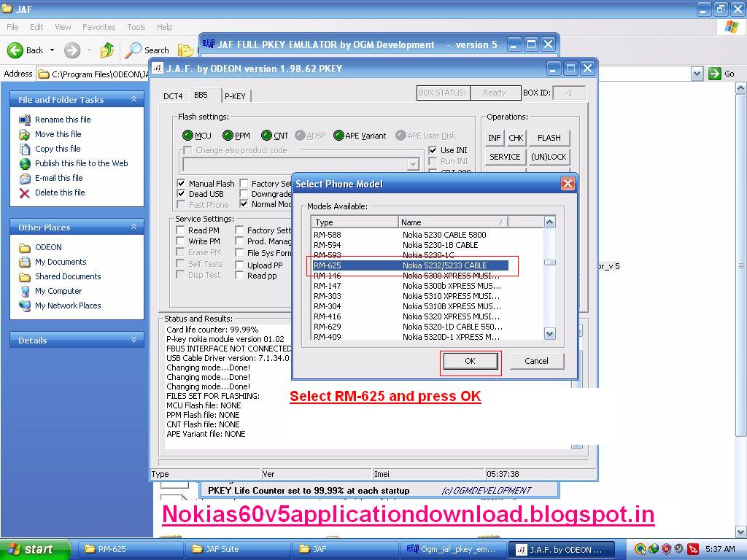
Task: Enable Read PM checkbox
Action: click(181, 230)
